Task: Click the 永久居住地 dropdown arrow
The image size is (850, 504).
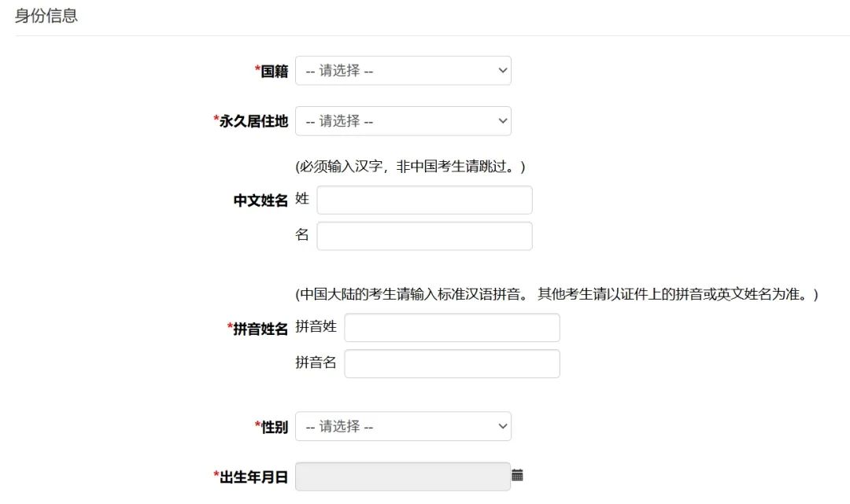Action: coord(502,120)
